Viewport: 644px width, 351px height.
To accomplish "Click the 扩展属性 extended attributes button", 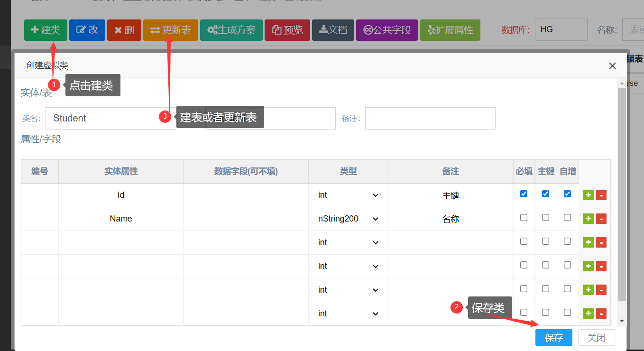I will [450, 30].
